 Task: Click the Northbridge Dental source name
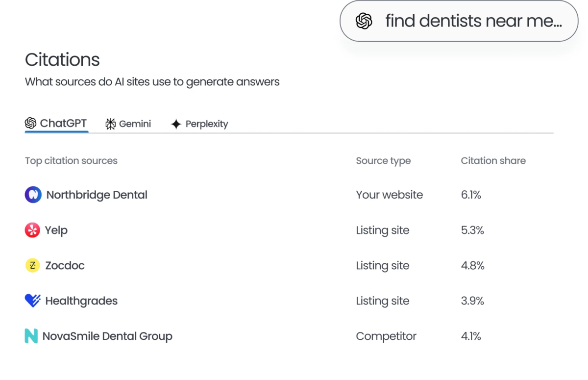tap(97, 195)
